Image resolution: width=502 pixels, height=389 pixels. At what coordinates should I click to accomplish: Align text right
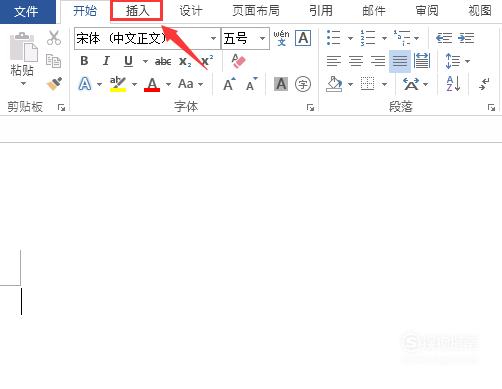(x=378, y=61)
